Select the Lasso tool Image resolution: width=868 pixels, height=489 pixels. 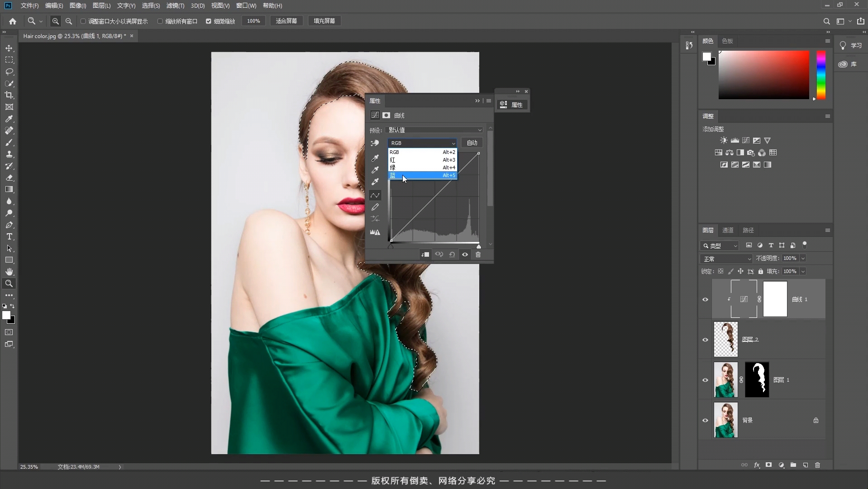point(9,72)
